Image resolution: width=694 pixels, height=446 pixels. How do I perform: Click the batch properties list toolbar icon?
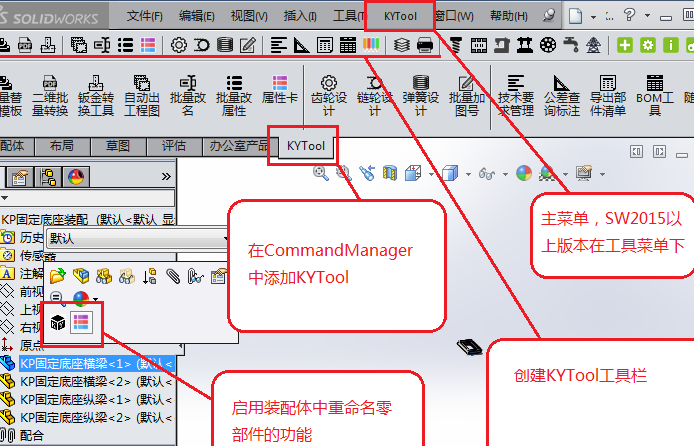[x=125, y=45]
